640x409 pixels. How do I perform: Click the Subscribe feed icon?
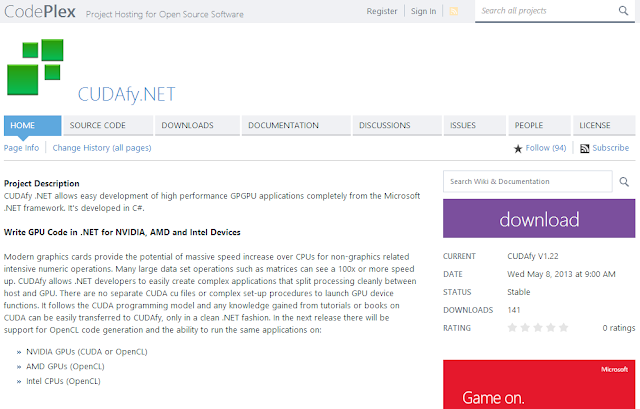[x=584, y=148]
